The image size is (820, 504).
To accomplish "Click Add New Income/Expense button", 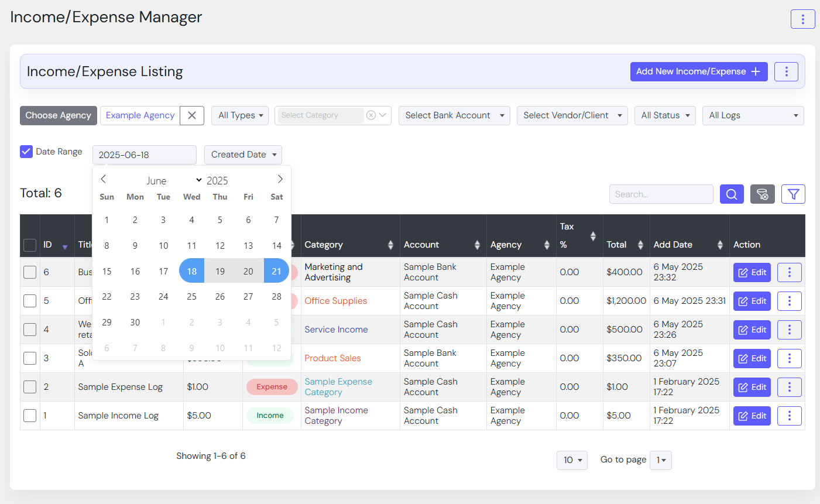I will coord(698,71).
